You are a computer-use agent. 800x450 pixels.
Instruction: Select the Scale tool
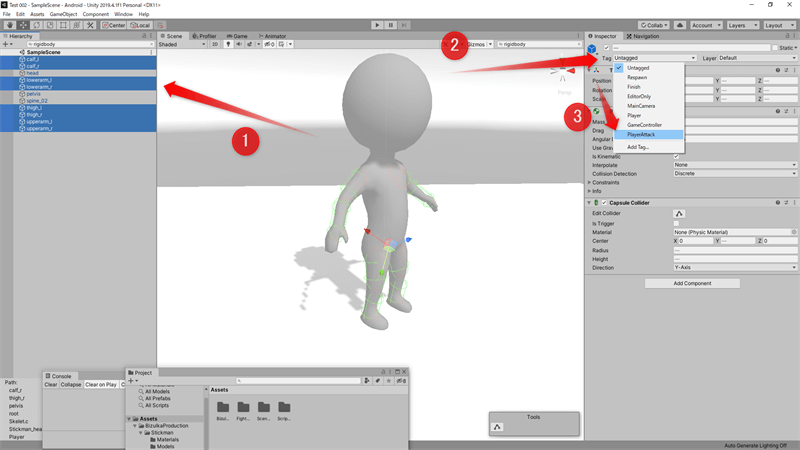point(50,25)
